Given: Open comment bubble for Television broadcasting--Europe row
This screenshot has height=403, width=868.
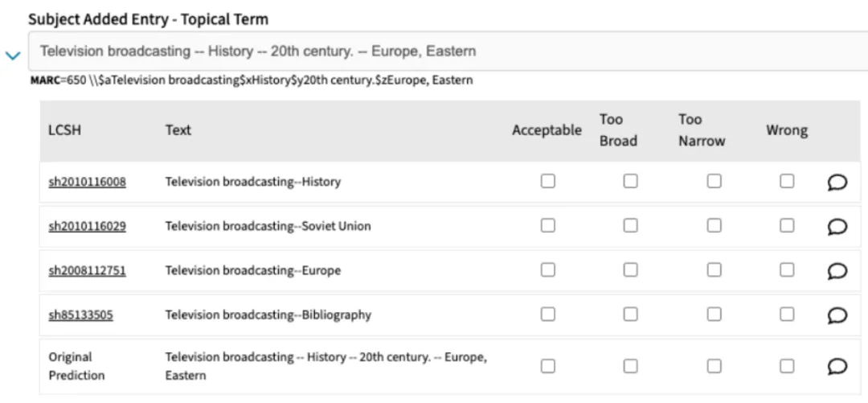Looking at the screenshot, I should point(837,270).
